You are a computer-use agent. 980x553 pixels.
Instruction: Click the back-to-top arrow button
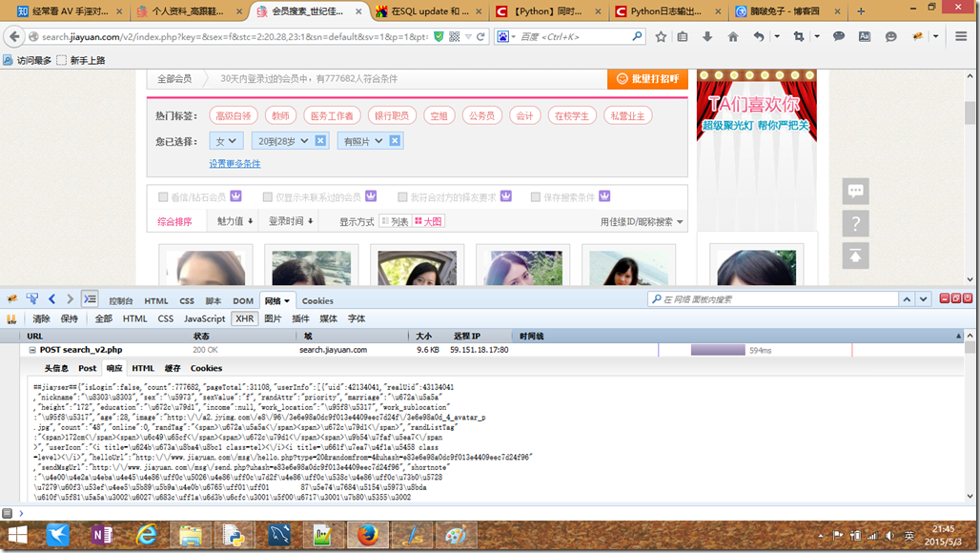click(x=856, y=256)
